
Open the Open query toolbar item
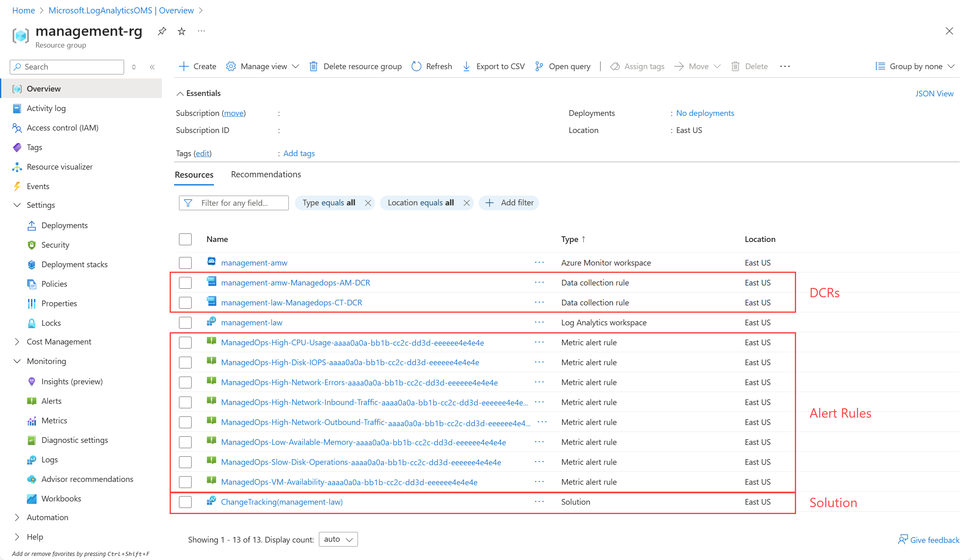[x=563, y=66]
